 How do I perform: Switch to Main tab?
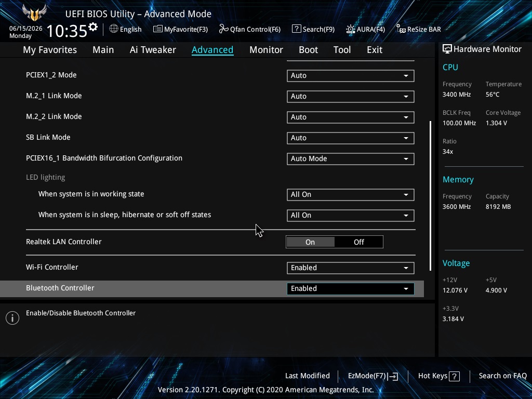click(103, 49)
